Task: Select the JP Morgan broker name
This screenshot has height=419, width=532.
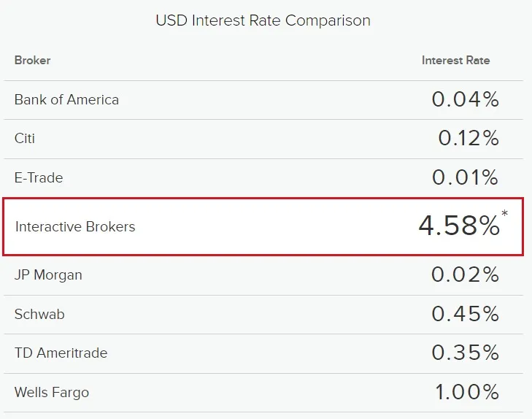Action: pos(48,275)
